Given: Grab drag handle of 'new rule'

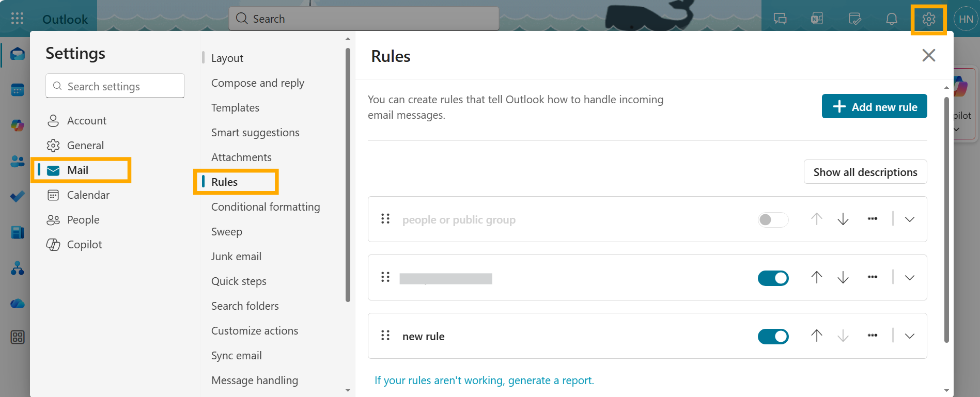Looking at the screenshot, I should (x=385, y=336).
